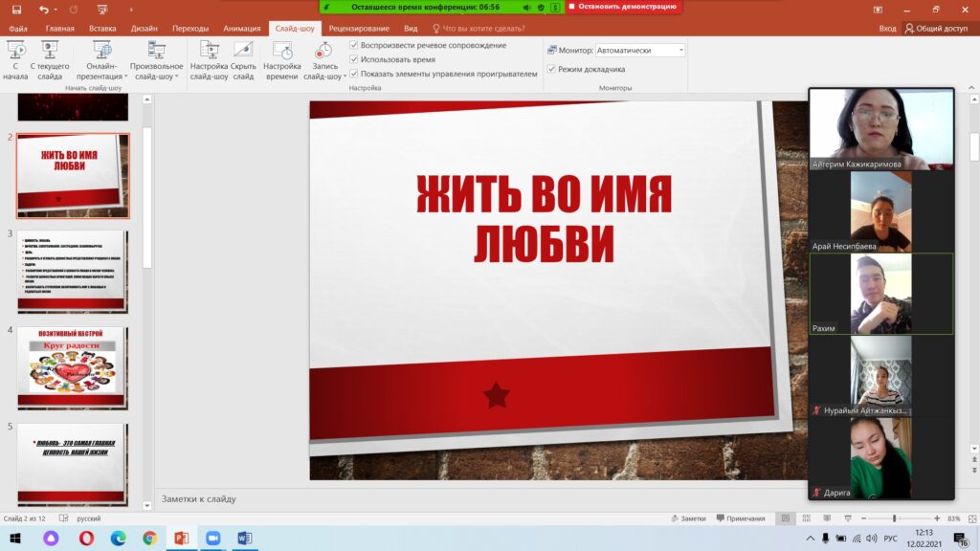Toggle Заметки notes button in status bar

pos(689,518)
